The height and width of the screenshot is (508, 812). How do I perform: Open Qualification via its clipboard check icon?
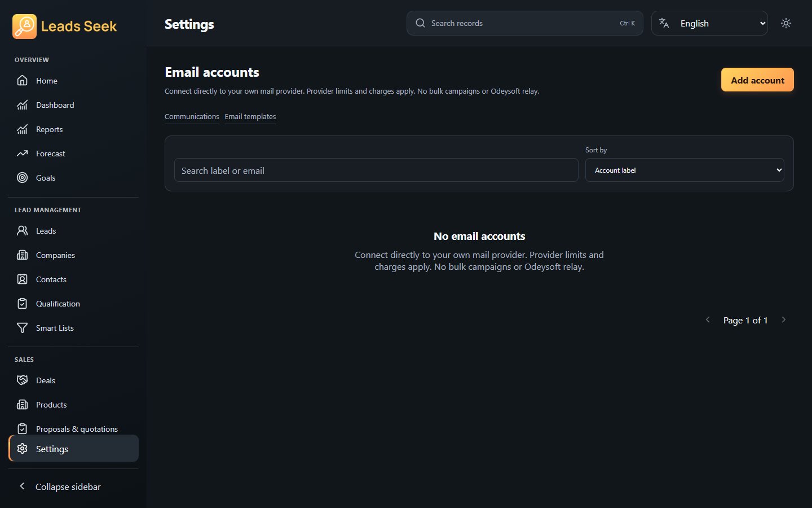click(x=22, y=304)
